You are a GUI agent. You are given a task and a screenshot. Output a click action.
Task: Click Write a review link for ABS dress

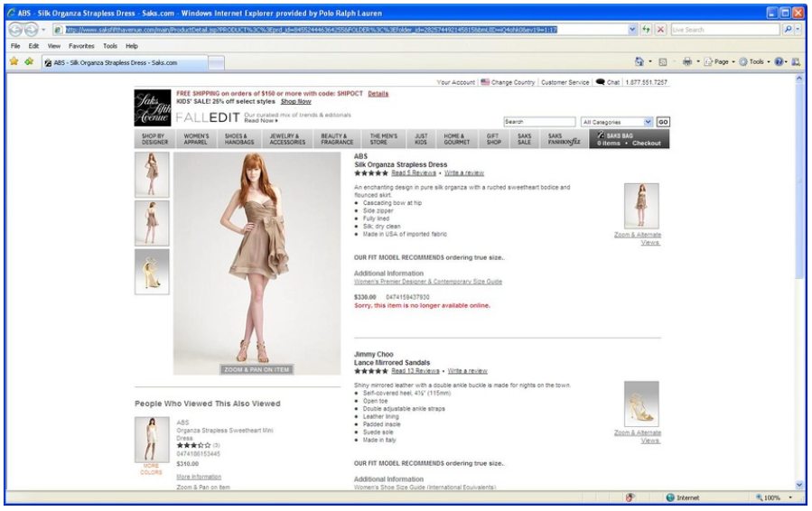point(463,173)
